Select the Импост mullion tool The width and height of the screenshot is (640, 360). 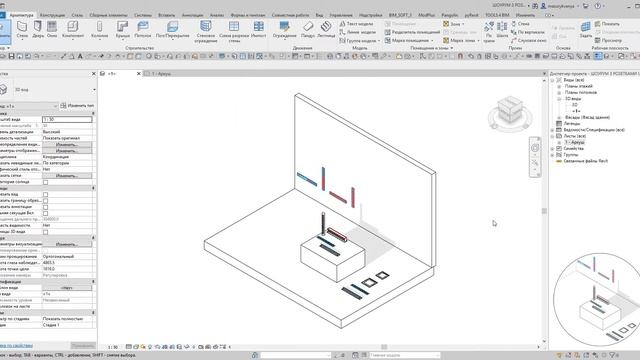258,29
